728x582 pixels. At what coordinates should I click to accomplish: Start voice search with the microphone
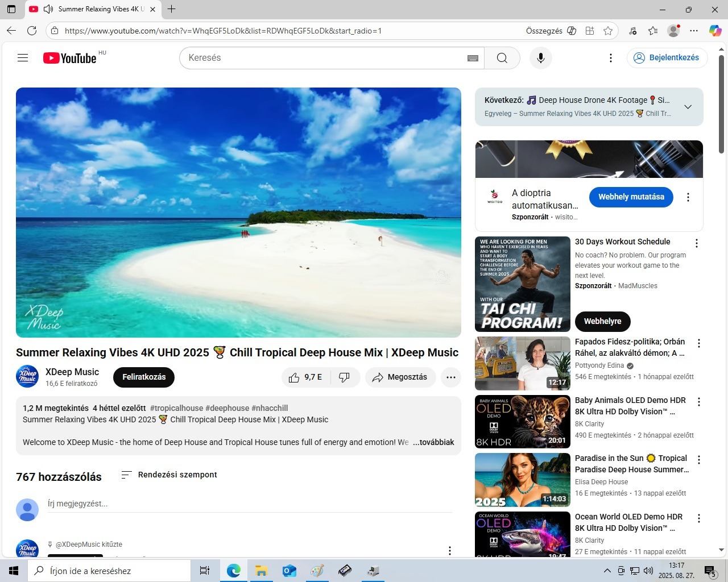541,58
